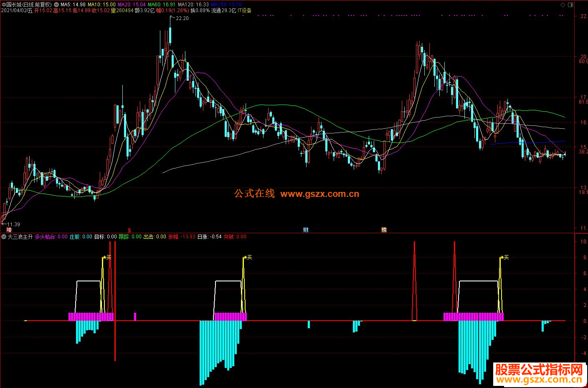Click the 财 marker on time axis

pos(306,230)
